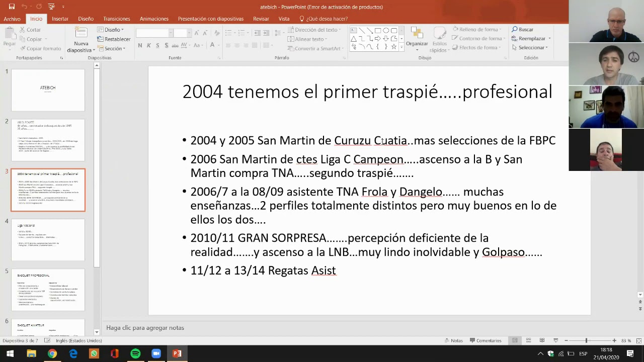Open WhatsApp from the Windows taskbar
The height and width of the screenshot is (362, 644).
click(x=94, y=353)
